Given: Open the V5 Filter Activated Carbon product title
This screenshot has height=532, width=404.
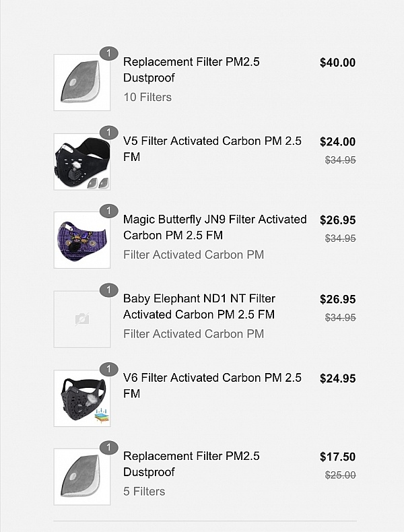Looking at the screenshot, I should [212, 149].
